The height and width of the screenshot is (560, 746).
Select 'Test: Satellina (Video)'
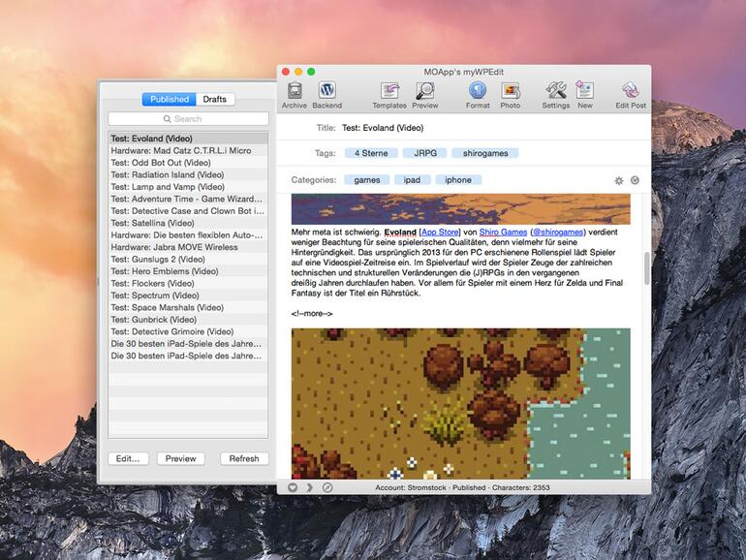(x=188, y=223)
